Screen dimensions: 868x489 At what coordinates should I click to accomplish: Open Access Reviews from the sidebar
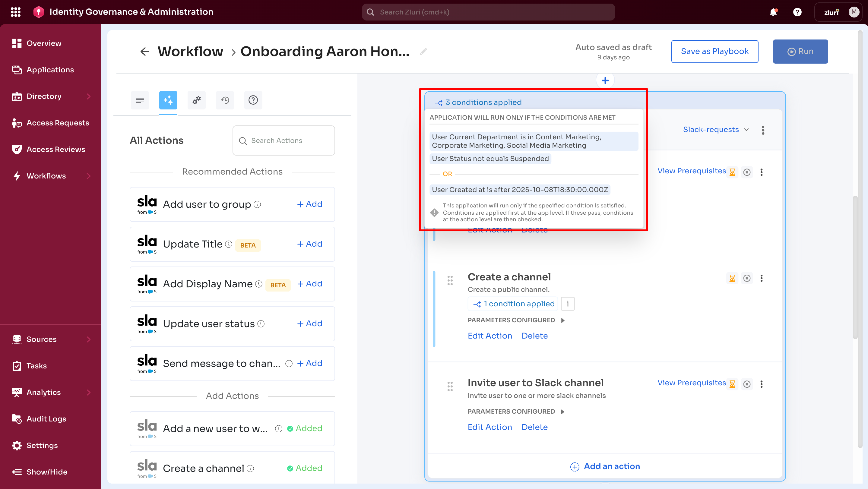pyautogui.click(x=55, y=149)
